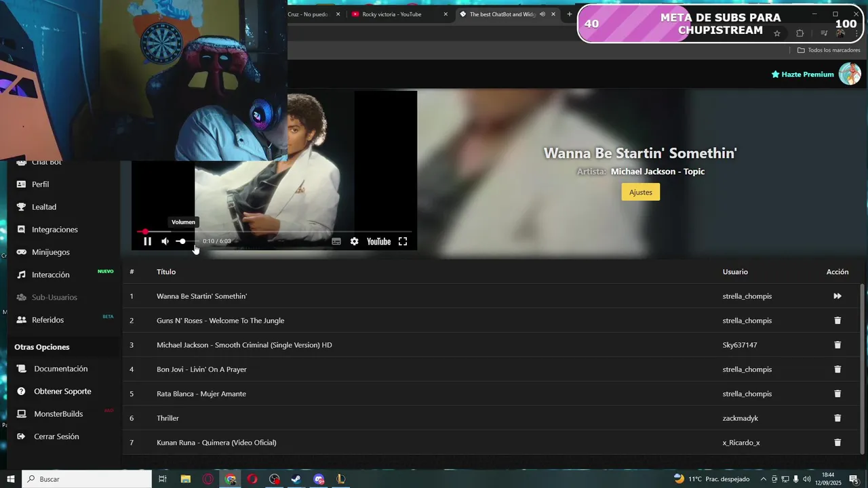This screenshot has width=868, height=488.
Task: Click the Usuario column header
Action: click(x=735, y=272)
